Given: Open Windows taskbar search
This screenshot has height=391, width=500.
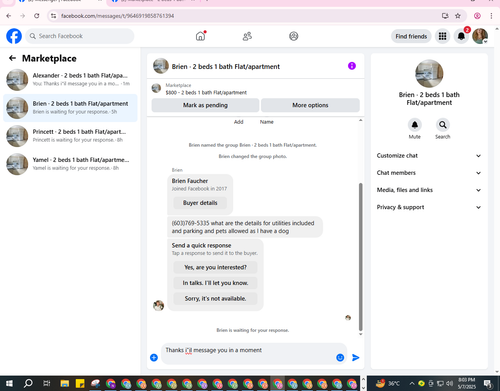Looking at the screenshot, I should pyautogui.click(x=28, y=383).
